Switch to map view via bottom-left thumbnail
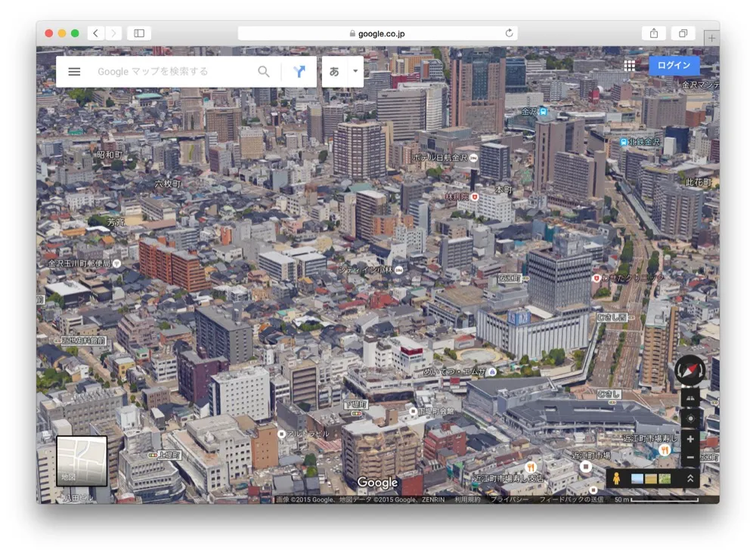 pyautogui.click(x=82, y=460)
